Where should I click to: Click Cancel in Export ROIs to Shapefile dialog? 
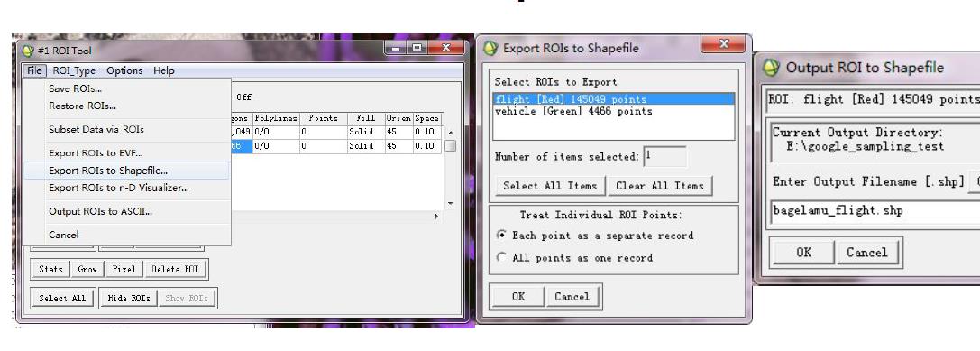coord(572,297)
